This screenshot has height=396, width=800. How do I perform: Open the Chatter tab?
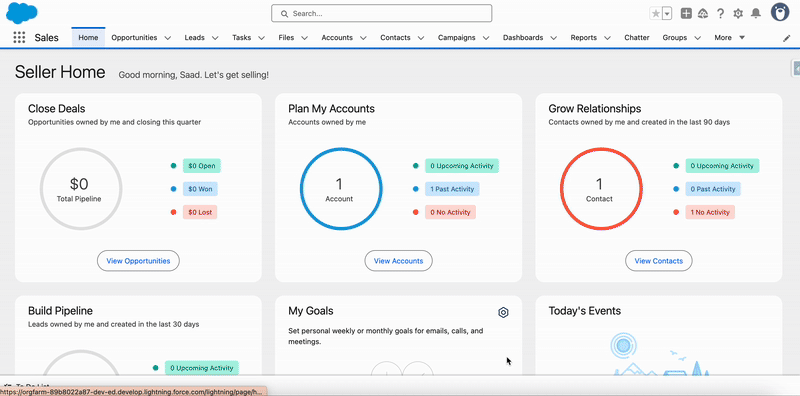click(x=637, y=37)
